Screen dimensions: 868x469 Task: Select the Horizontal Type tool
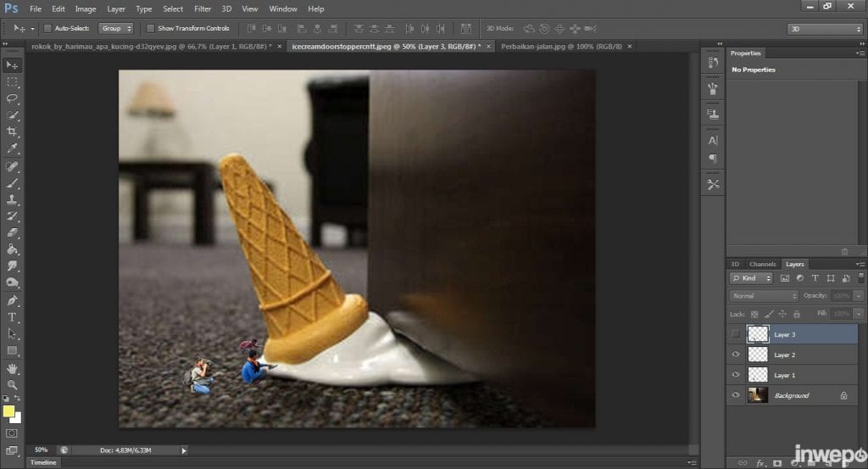click(12, 317)
